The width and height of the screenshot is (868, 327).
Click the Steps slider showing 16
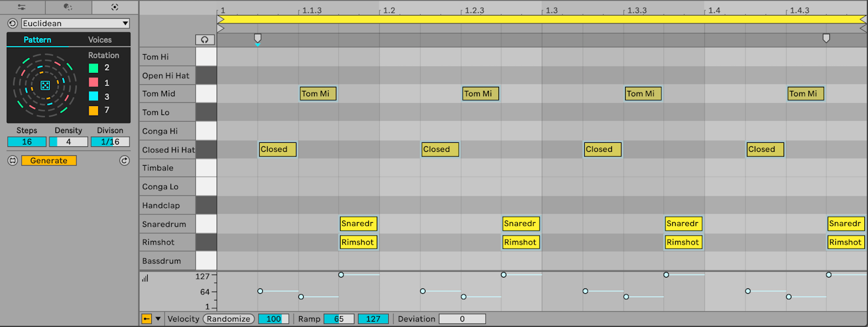27,142
